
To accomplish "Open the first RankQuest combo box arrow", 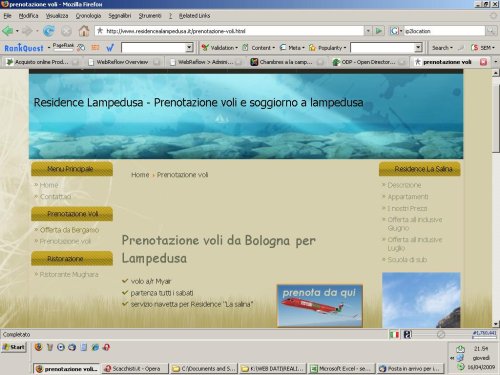I will (x=189, y=48).
